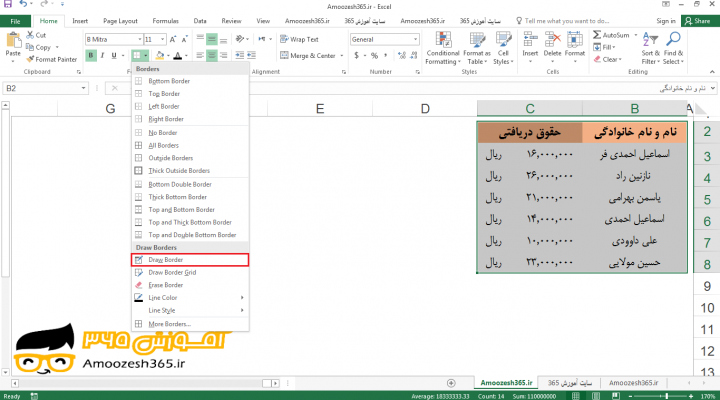Click the Sort & Filter icon
Viewport: 720px width, 400px height.
[651, 40]
